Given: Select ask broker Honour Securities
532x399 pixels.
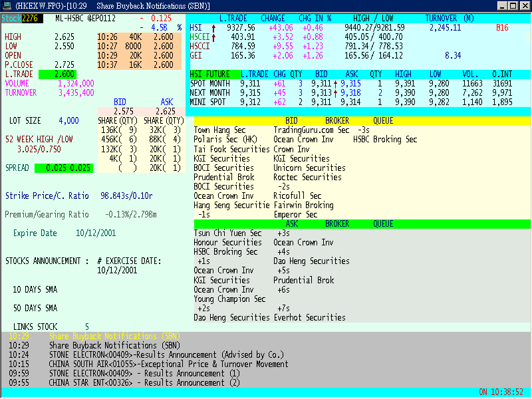Looking at the screenshot, I should click(x=227, y=242).
